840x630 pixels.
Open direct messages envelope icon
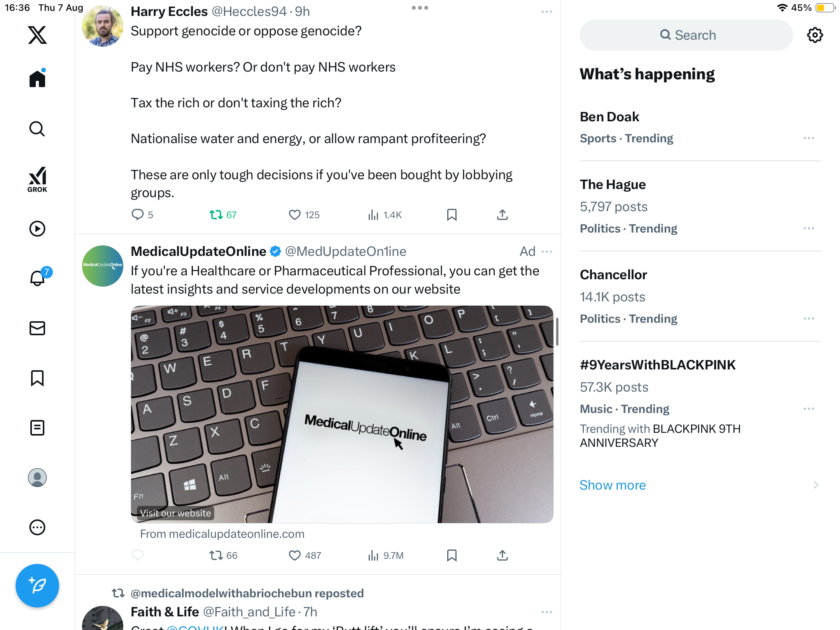pos(37,328)
